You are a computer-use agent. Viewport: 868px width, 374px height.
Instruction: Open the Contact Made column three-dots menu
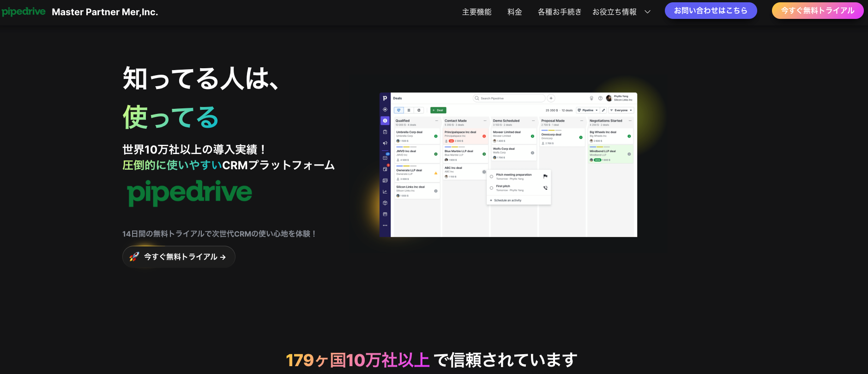pyautogui.click(x=485, y=121)
